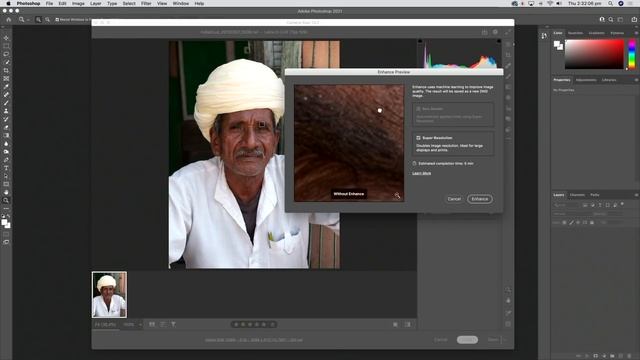Select the Frame tool
Screen dimensions: 640x360
click(x=6, y=79)
